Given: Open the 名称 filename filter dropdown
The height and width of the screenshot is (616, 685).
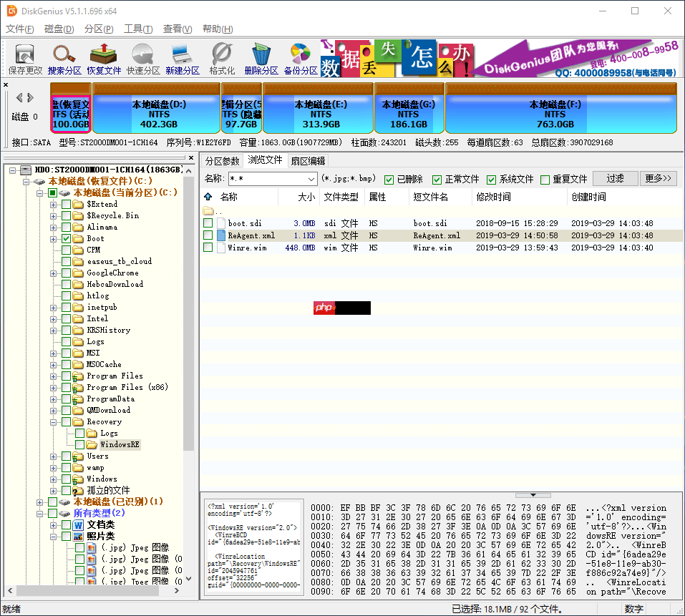Looking at the screenshot, I should click(x=311, y=179).
